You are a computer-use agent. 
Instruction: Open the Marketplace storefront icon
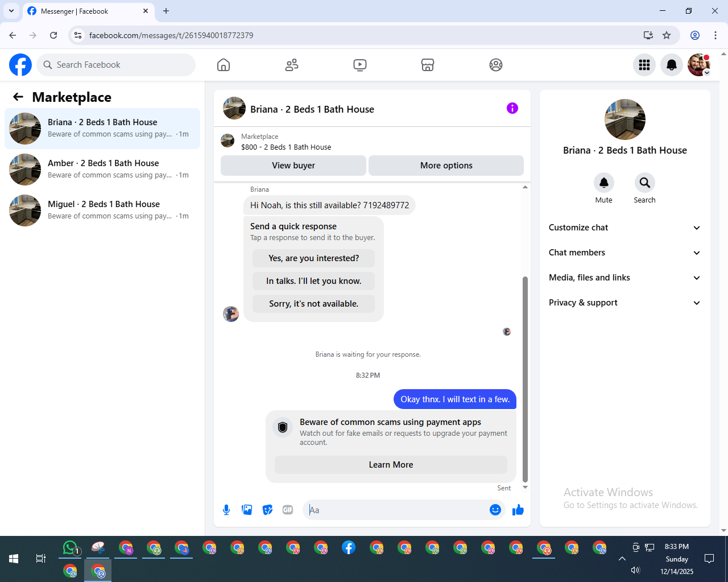coord(428,65)
